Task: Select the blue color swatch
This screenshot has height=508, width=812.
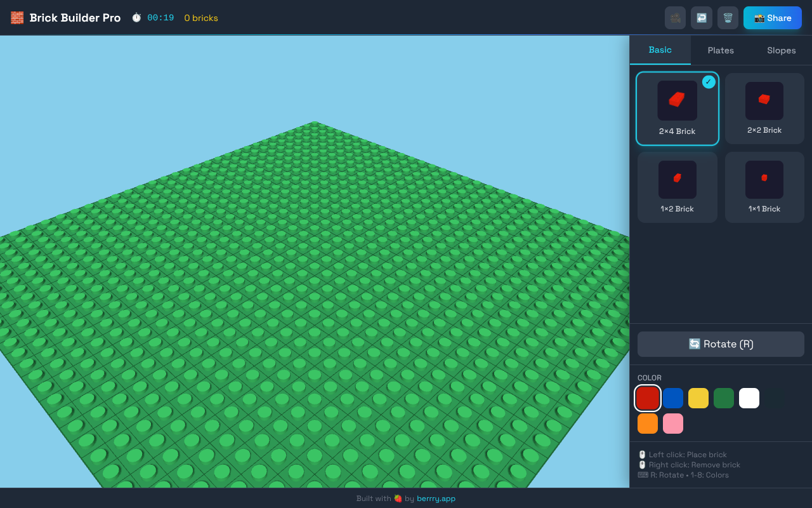Action: tap(673, 398)
